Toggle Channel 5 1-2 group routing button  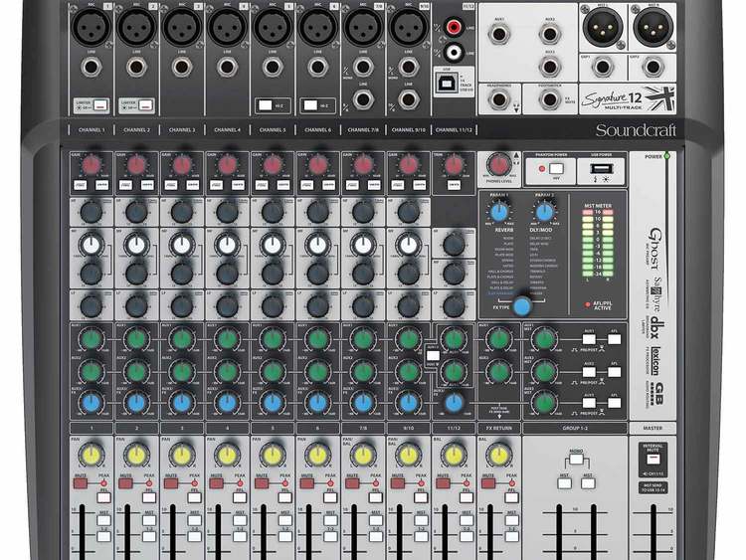click(x=285, y=537)
